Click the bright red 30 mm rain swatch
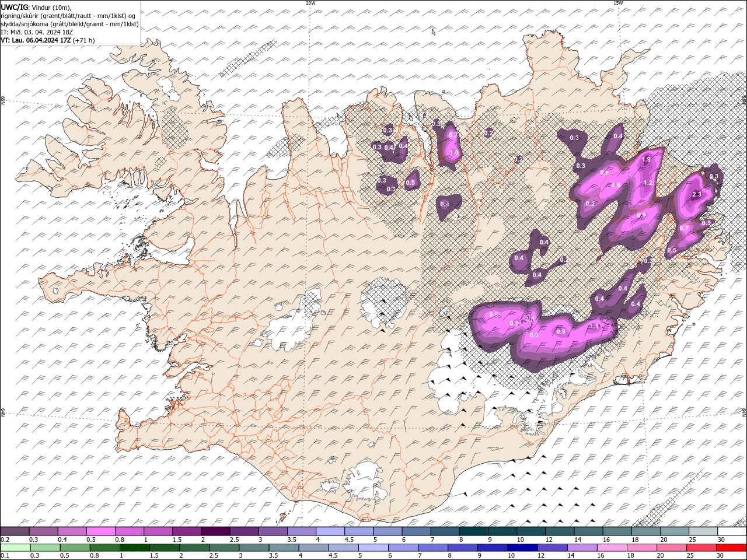The height and width of the screenshot is (560, 747). tap(731, 548)
